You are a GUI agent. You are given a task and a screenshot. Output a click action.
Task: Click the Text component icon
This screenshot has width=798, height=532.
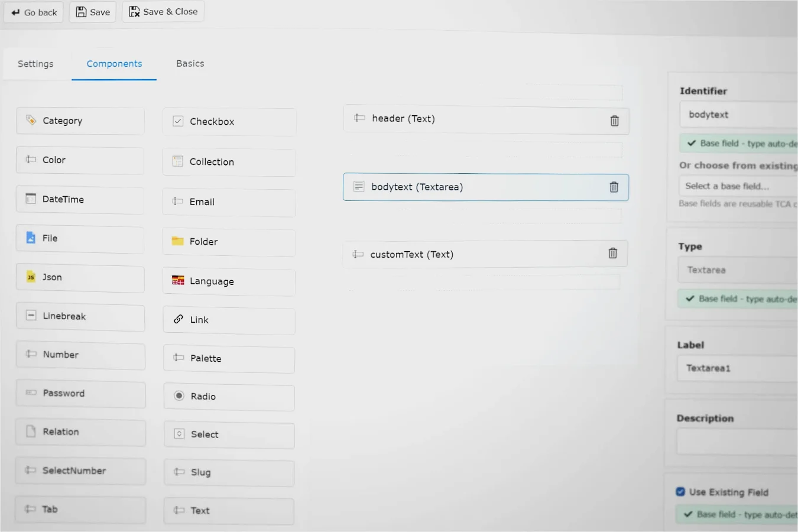pyautogui.click(x=179, y=510)
